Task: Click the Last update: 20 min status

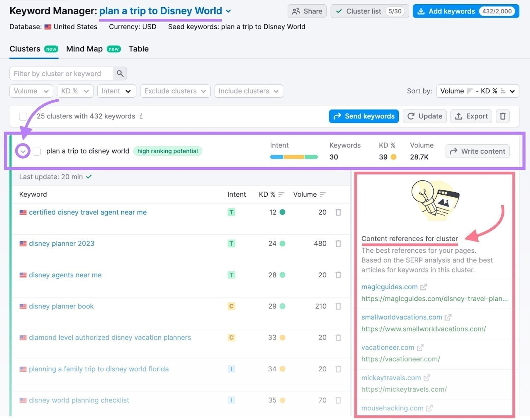Action: (55, 177)
